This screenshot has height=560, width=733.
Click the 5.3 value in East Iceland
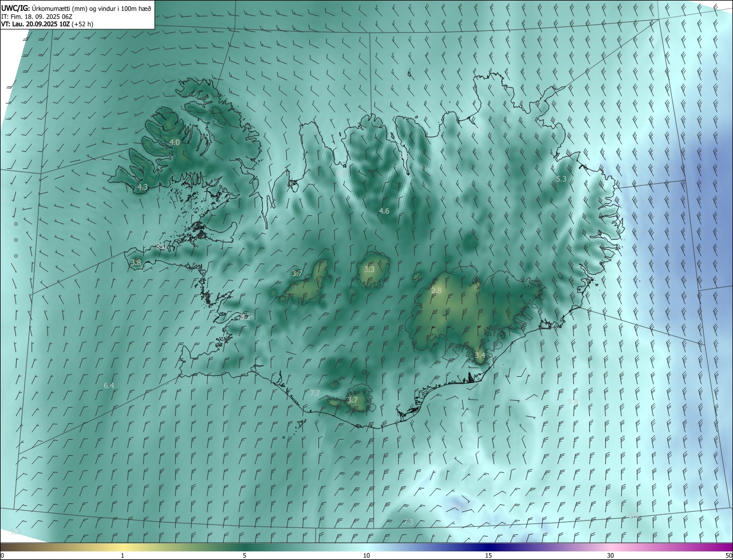point(561,179)
